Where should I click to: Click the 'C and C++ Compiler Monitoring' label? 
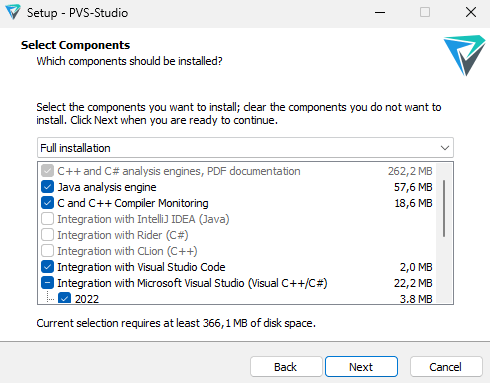133,203
